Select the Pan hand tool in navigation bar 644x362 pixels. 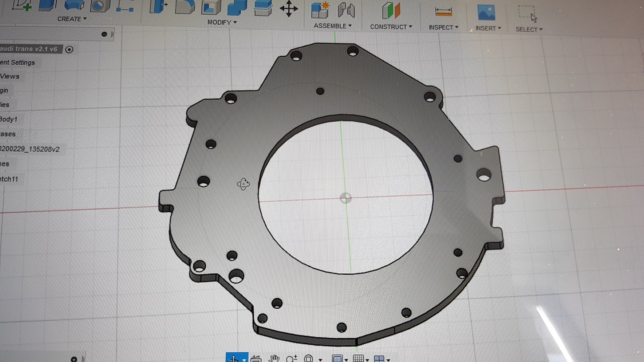click(x=274, y=358)
